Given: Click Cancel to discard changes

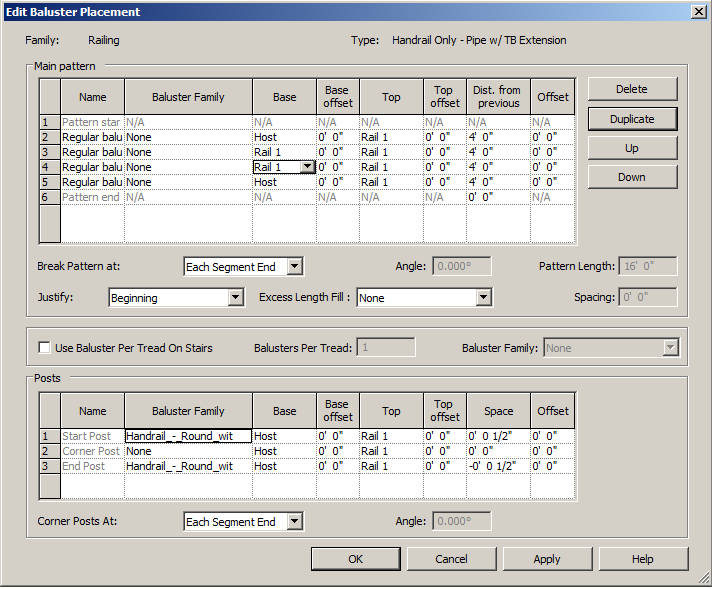Looking at the screenshot, I should coord(451,559).
